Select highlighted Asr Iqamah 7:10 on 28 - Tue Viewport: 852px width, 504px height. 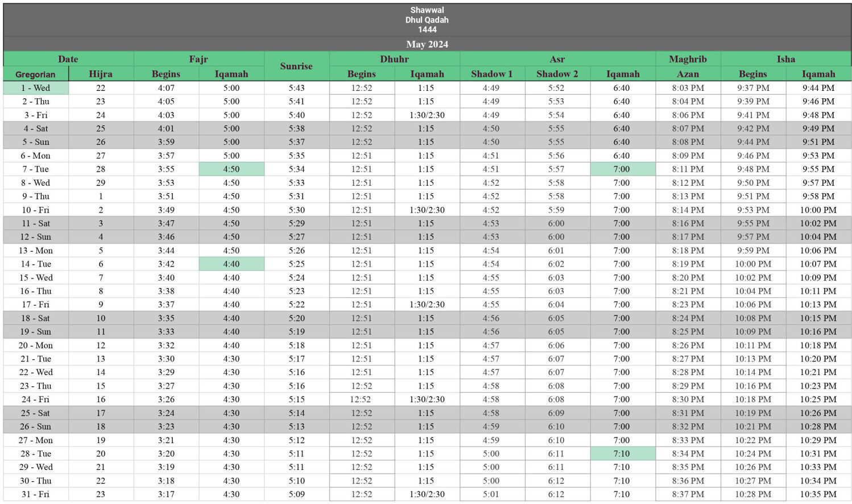(x=622, y=454)
